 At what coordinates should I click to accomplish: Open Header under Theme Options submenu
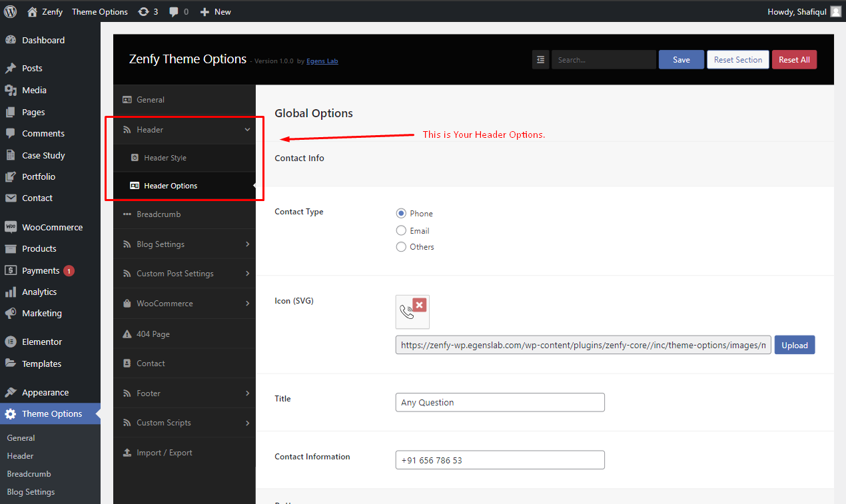click(20, 456)
